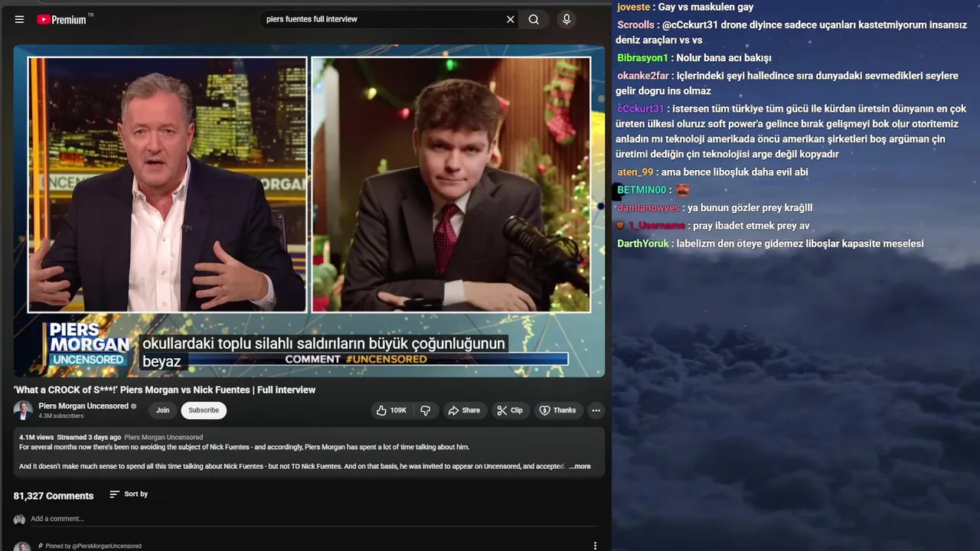Image resolution: width=980 pixels, height=551 pixels.
Task: Clear the search box text
Action: (511, 19)
